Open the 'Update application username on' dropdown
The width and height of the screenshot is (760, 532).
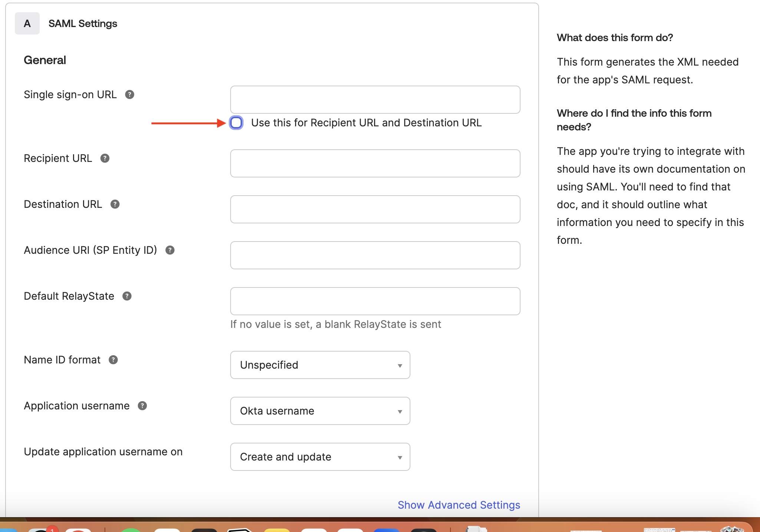point(320,457)
